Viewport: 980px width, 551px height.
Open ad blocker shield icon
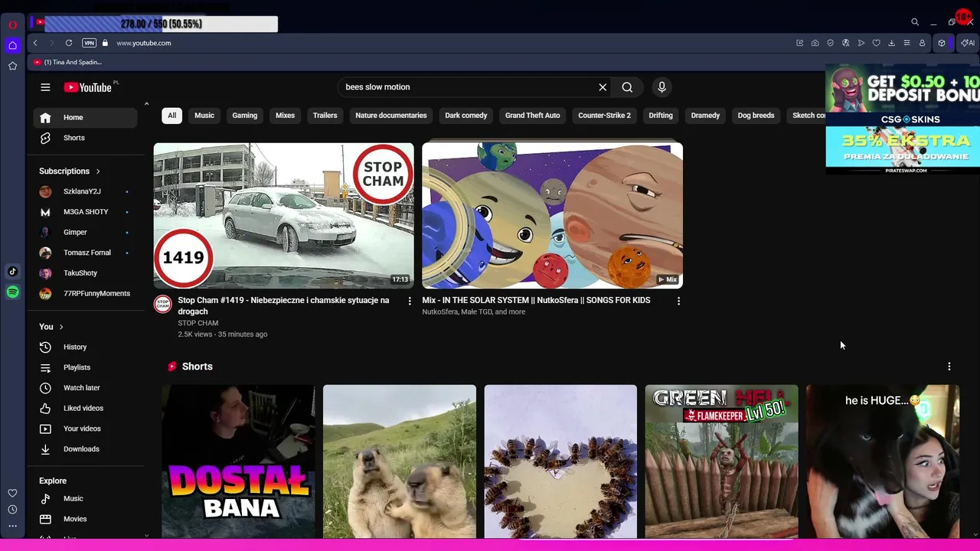point(830,43)
